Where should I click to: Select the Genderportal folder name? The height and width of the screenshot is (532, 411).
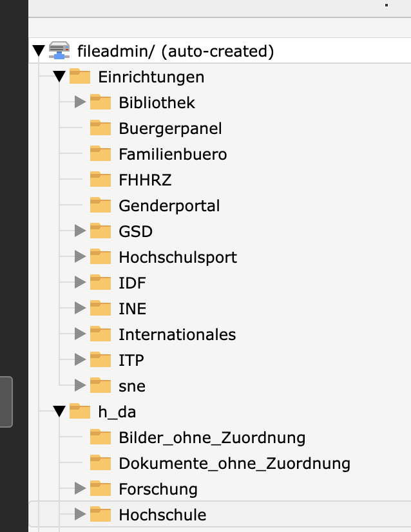click(x=169, y=206)
